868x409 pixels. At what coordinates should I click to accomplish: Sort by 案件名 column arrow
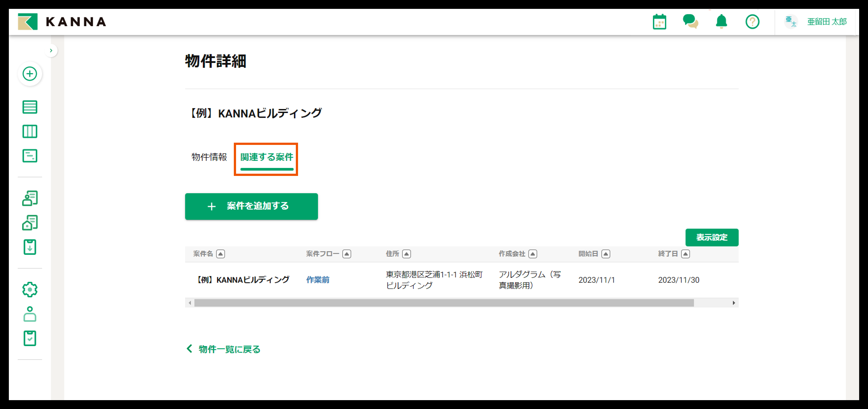click(220, 254)
